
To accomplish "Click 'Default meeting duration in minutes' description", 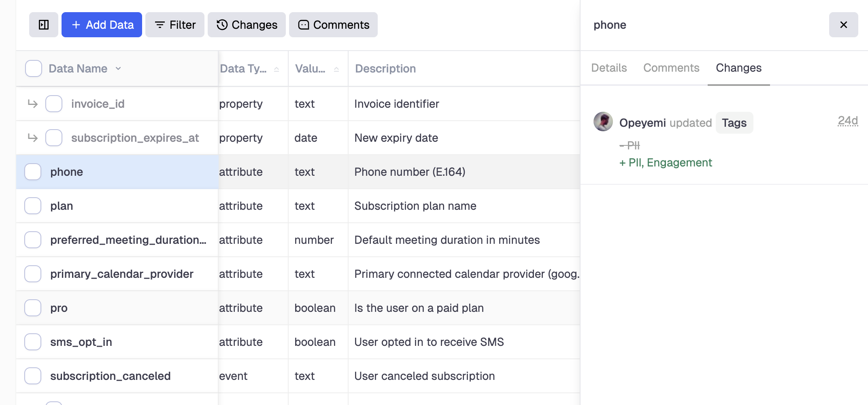I will pos(447,240).
